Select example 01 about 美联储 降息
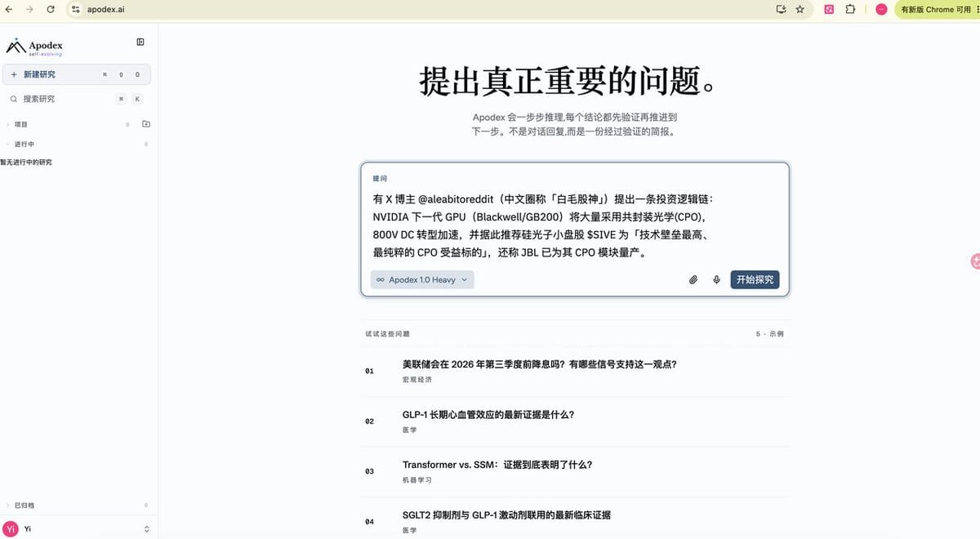 pos(575,372)
